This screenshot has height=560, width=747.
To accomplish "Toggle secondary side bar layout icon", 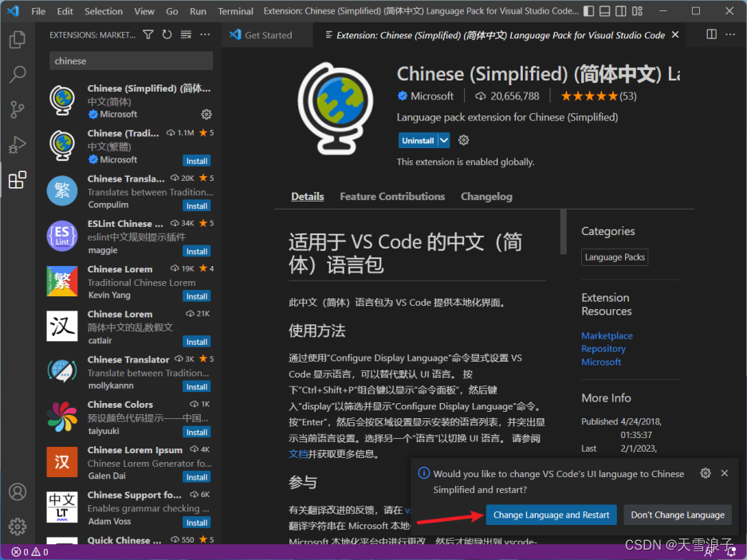I will point(621,11).
